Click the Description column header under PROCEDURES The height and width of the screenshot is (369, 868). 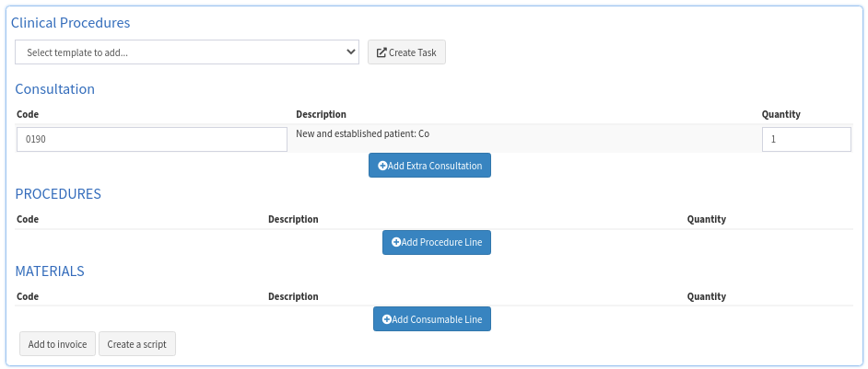293,220
